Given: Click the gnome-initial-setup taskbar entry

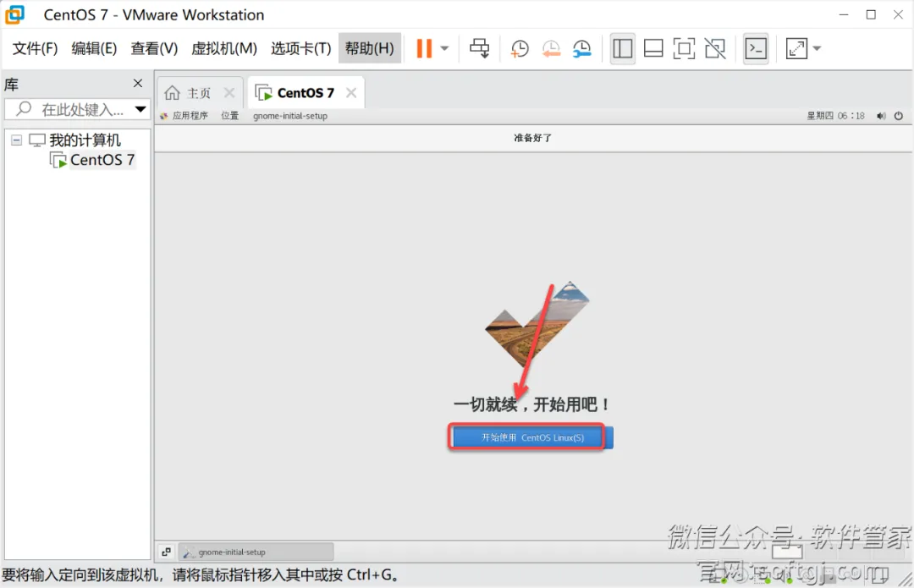Looking at the screenshot, I should tap(256, 552).
